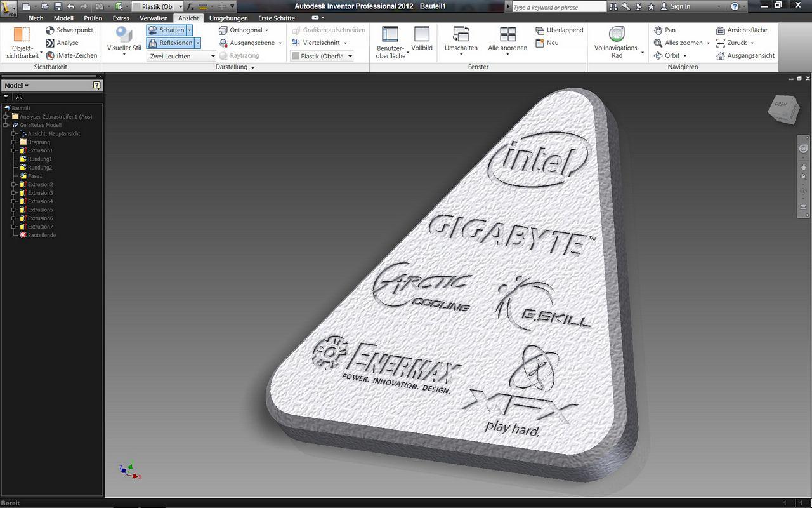This screenshot has height=508, width=812.
Task: Expand Darstellung panel arrow
Action: click(x=252, y=67)
